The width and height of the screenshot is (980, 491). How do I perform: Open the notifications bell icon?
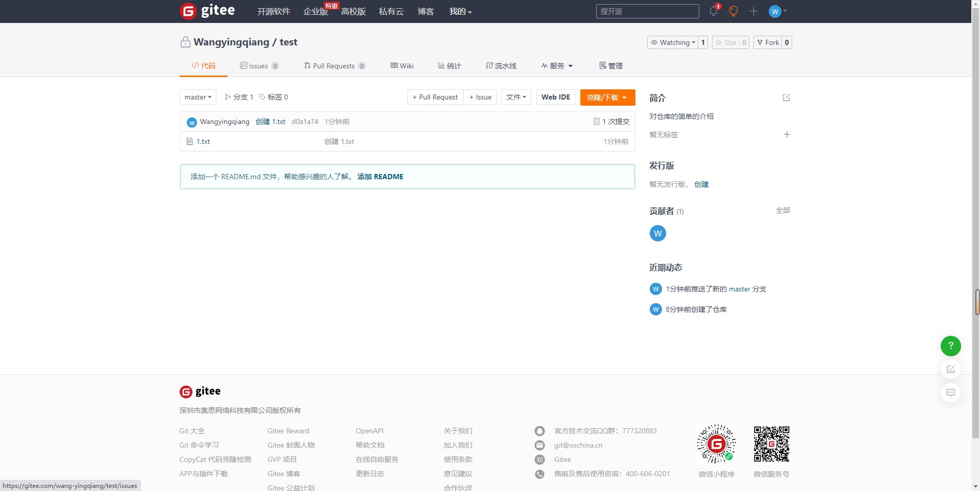click(713, 11)
